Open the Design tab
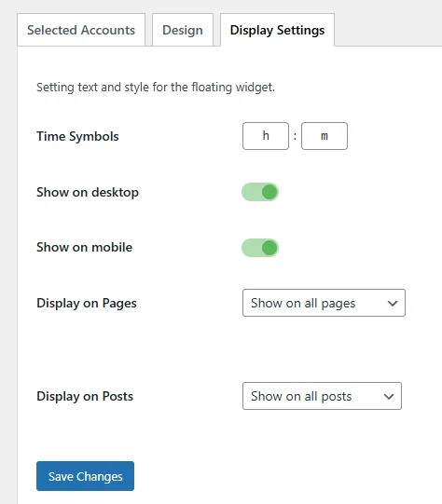The width and height of the screenshot is (442, 504). (183, 30)
